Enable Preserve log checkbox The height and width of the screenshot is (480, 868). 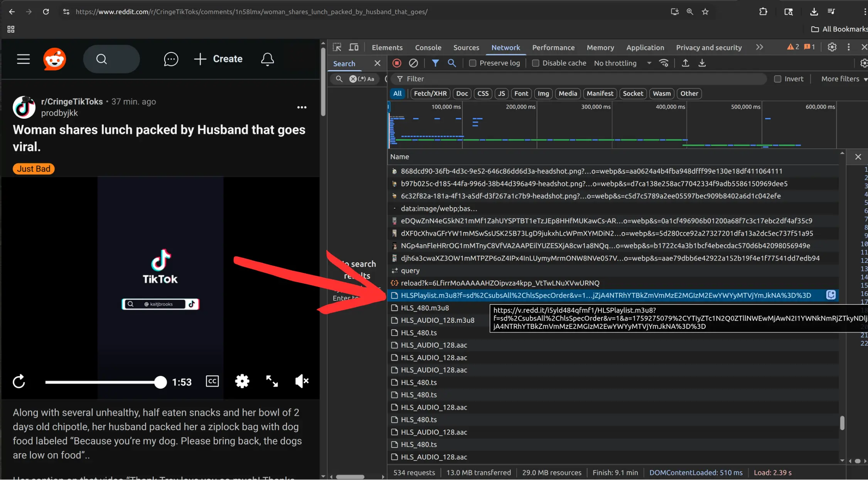pos(473,63)
